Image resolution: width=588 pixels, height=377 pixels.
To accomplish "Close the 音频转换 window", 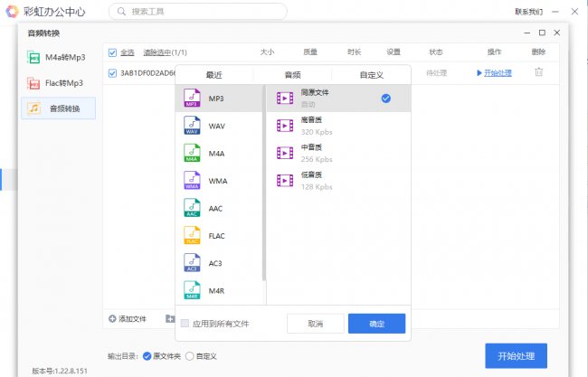I will click(557, 33).
